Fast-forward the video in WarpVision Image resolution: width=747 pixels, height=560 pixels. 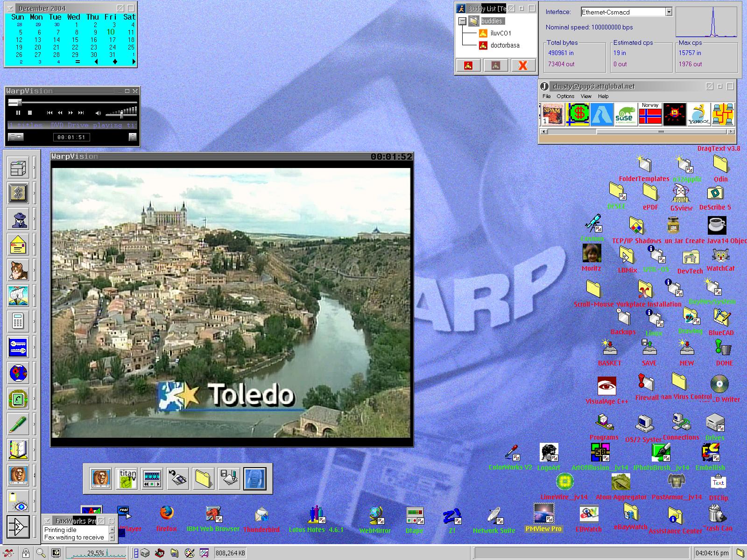(x=70, y=112)
